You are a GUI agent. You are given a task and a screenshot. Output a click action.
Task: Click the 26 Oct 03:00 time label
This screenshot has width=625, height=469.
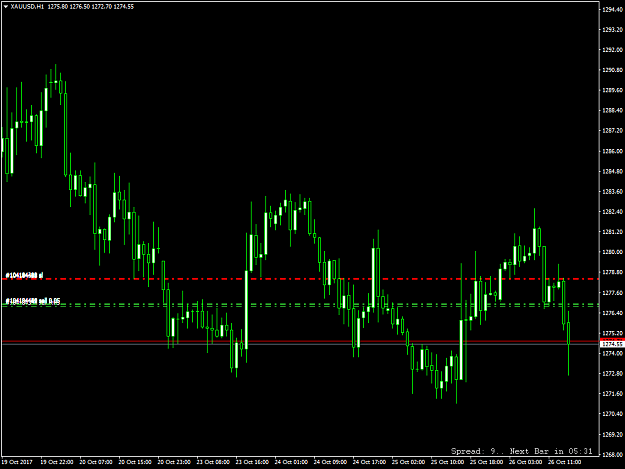(x=525, y=462)
